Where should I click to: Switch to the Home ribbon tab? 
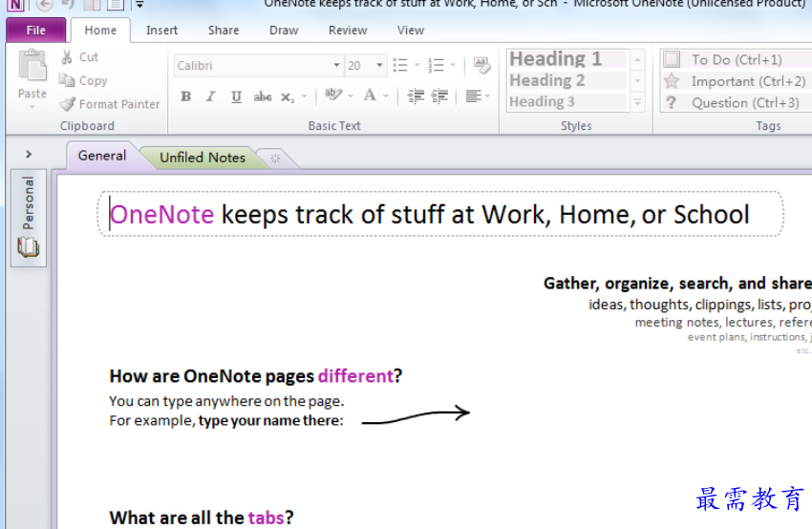click(x=100, y=31)
